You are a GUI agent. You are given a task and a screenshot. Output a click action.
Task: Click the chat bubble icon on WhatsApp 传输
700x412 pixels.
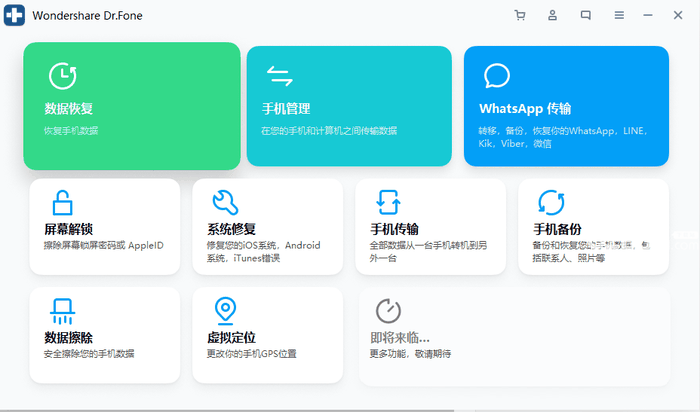[497, 76]
